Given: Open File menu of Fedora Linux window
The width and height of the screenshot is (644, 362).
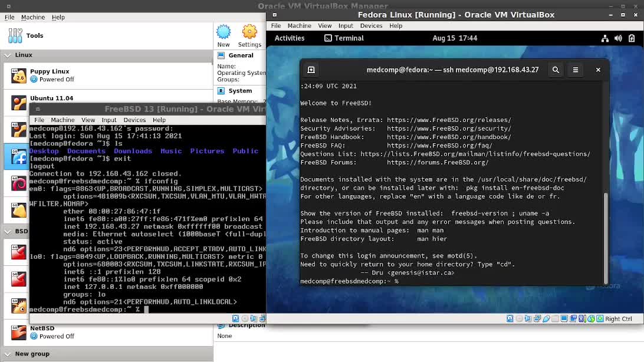Looking at the screenshot, I should [276, 25].
